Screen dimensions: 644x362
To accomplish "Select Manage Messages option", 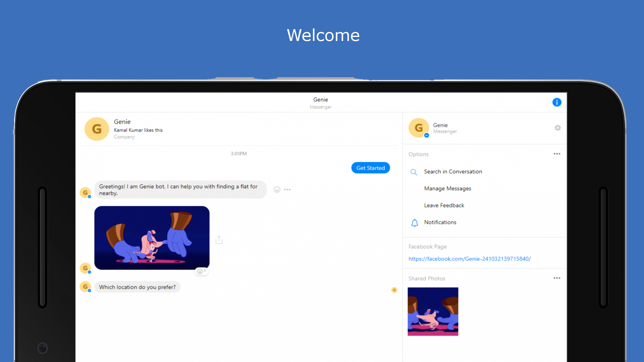I will (448, 189).
